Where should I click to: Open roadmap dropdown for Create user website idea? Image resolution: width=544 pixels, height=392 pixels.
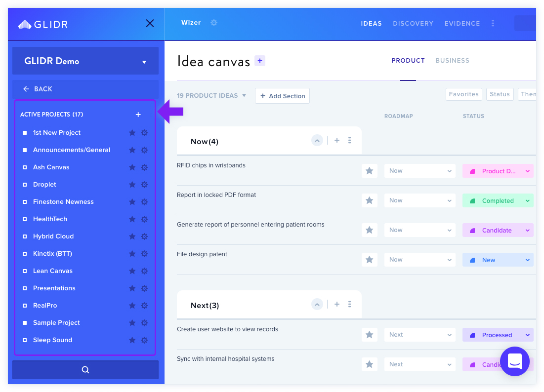pyautogui.click(x=420, y=335)
